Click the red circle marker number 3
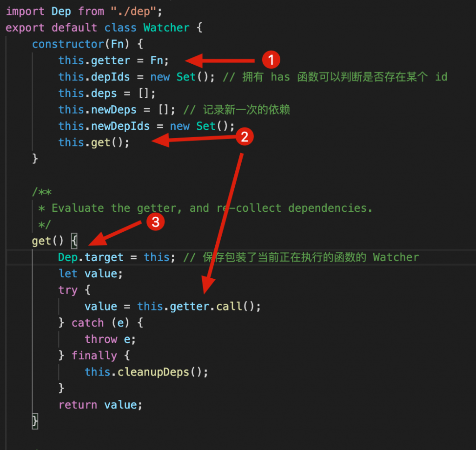The image size is (476, 450). coord(155,222)
